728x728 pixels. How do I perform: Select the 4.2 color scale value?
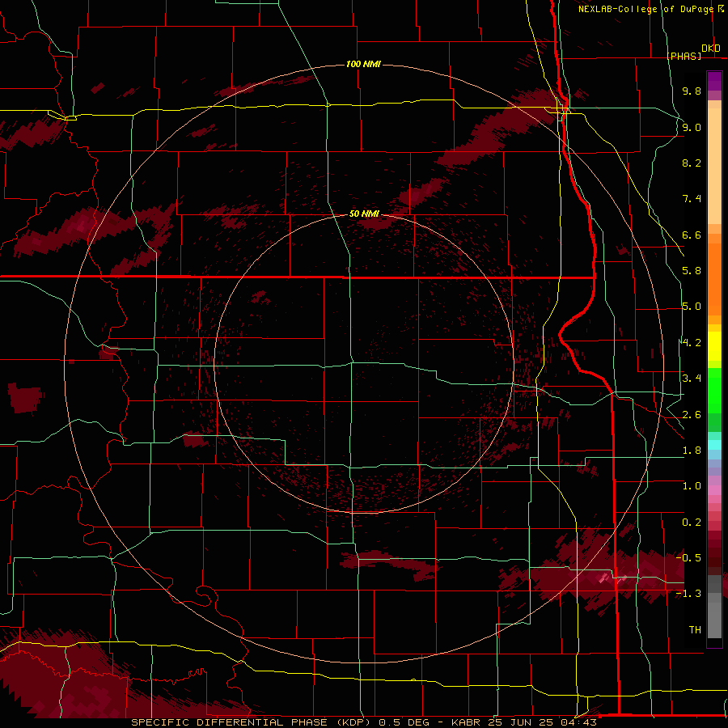point(692,343)
